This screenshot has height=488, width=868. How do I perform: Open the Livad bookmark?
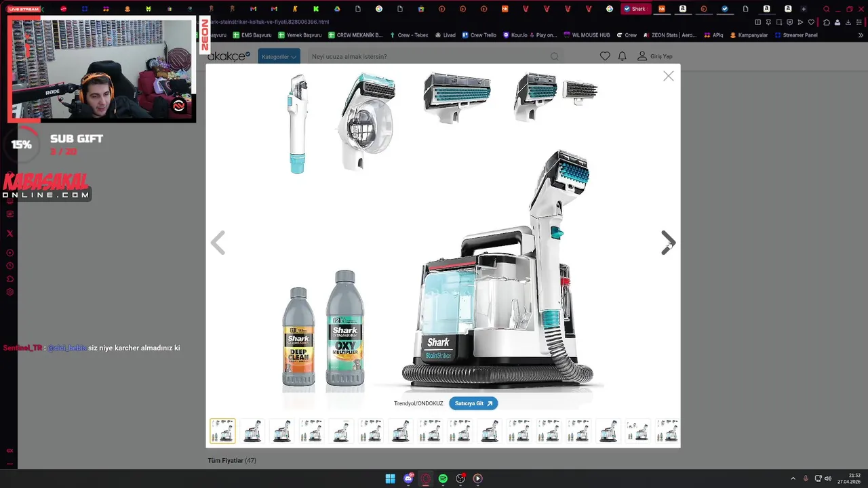pyautogui.click(x=446, y=35)
